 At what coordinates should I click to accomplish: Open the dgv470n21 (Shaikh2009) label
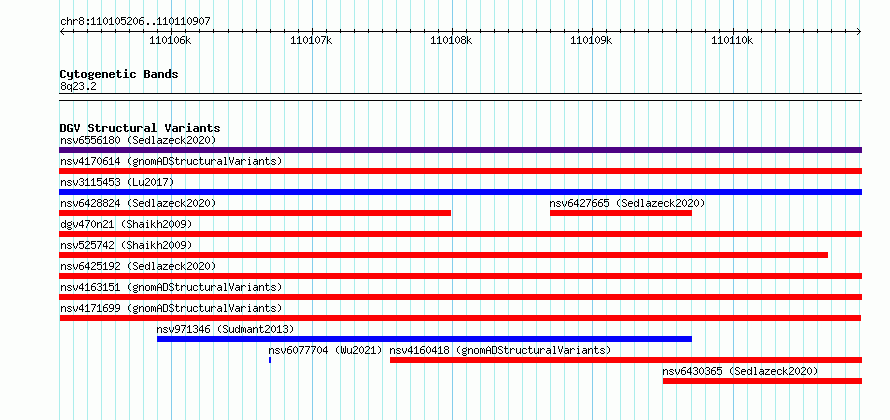pos(126,224)
